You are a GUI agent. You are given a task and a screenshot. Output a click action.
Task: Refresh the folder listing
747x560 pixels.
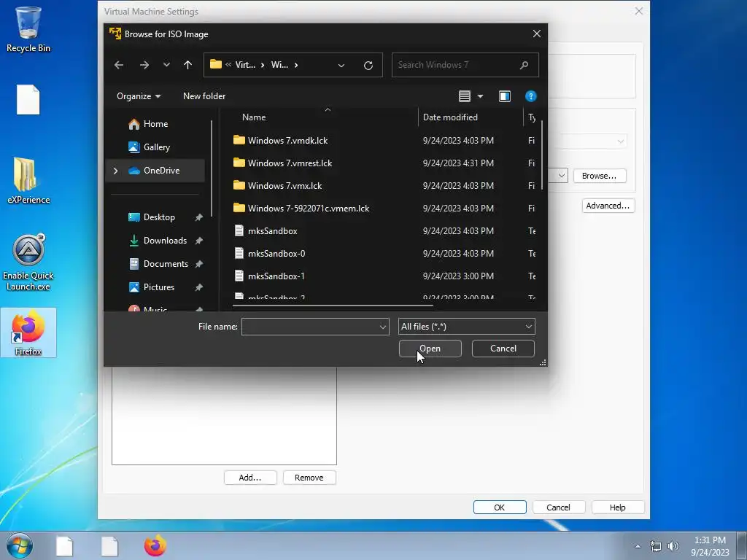(368, 65)
